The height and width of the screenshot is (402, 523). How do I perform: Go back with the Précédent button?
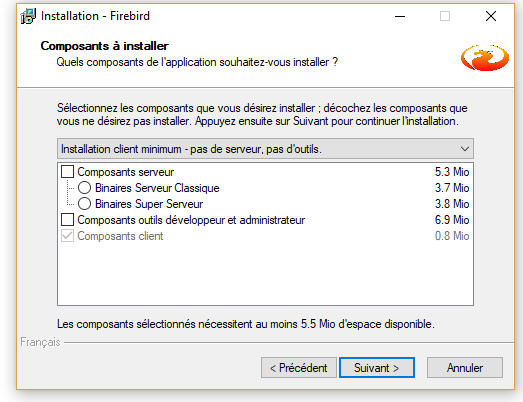pos(299,368)
